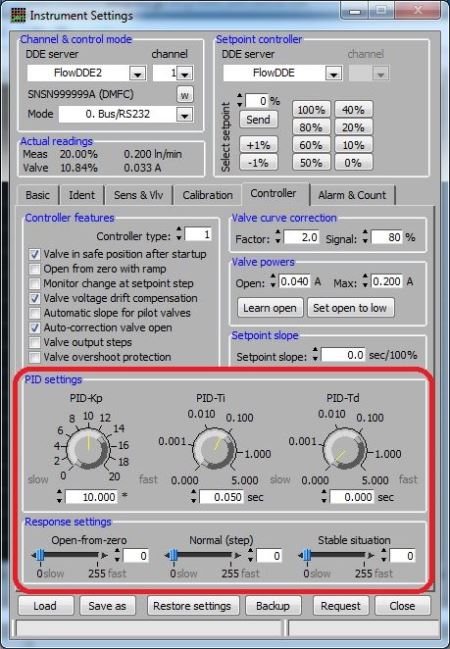
Task: Click the small 'w' button beside serial number
Action: 185,95
